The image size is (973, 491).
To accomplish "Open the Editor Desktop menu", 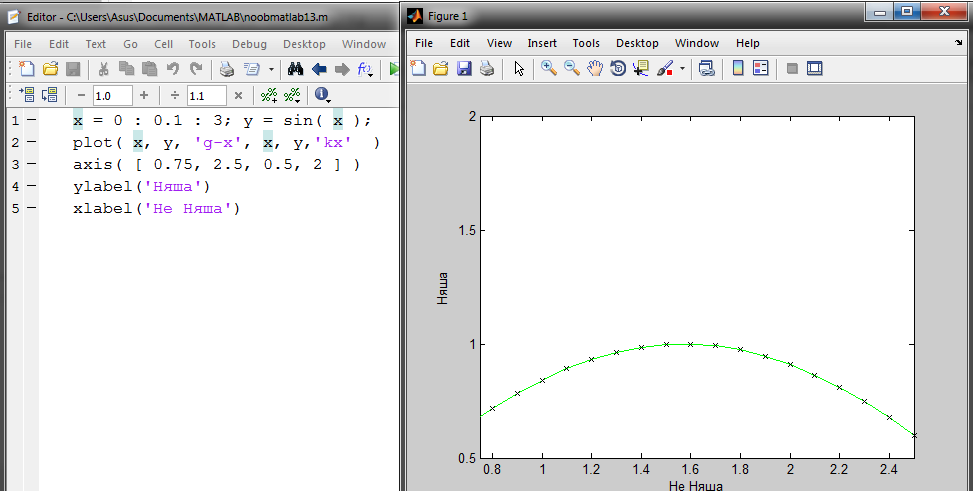I will tap(304, 44).
